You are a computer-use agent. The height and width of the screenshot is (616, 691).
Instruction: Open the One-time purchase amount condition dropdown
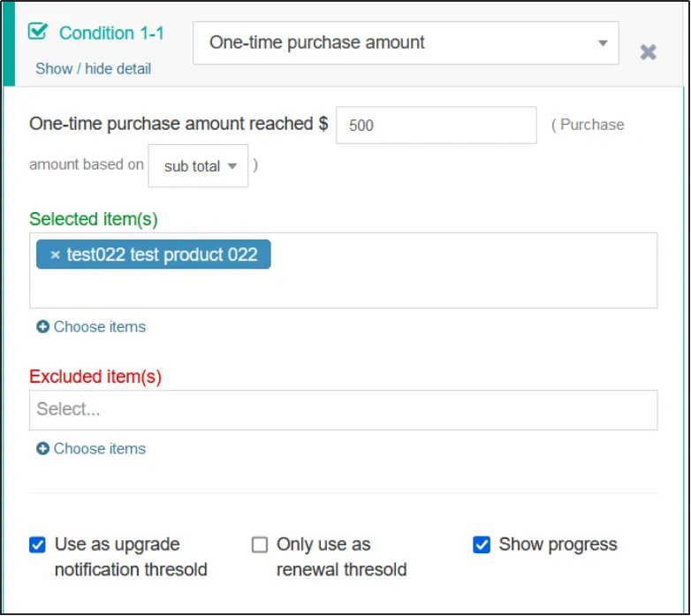pos(406,42)
